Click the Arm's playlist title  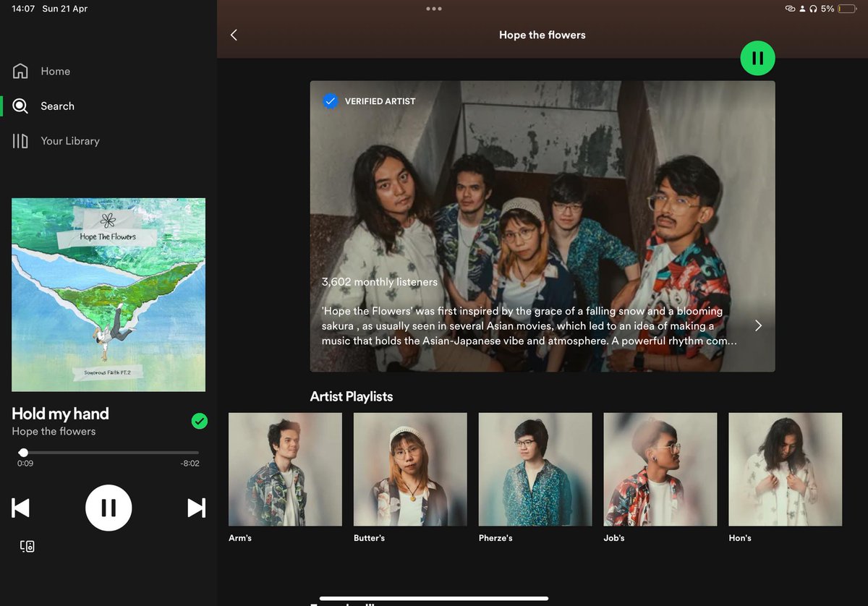pos(240,538)
